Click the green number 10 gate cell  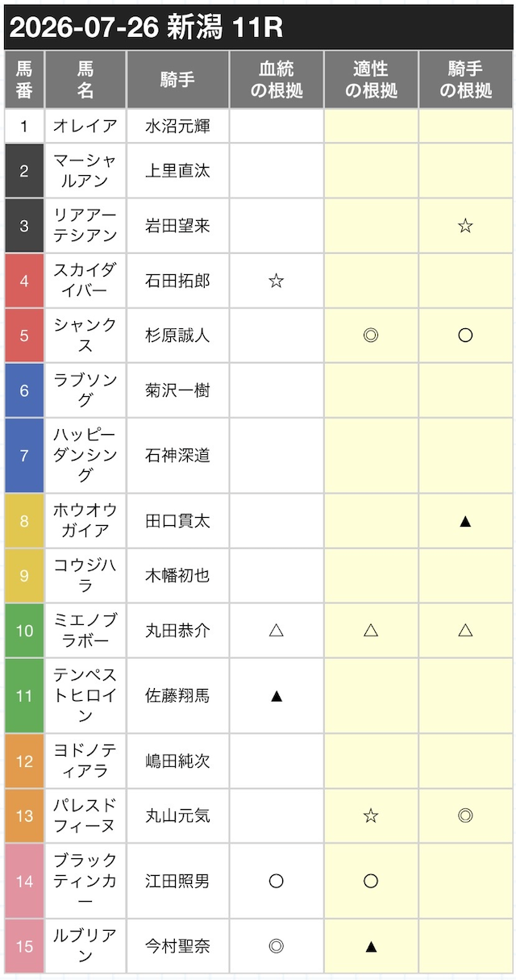coord(24,630)
